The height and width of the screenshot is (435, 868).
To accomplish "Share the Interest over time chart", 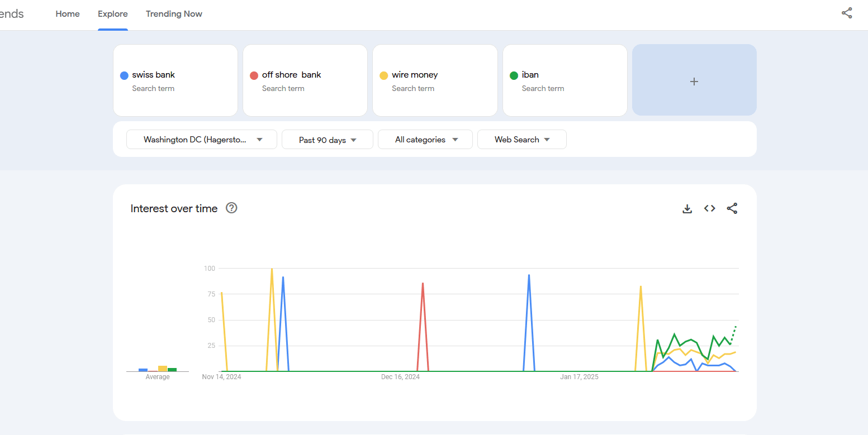I will tap(732, 209).
